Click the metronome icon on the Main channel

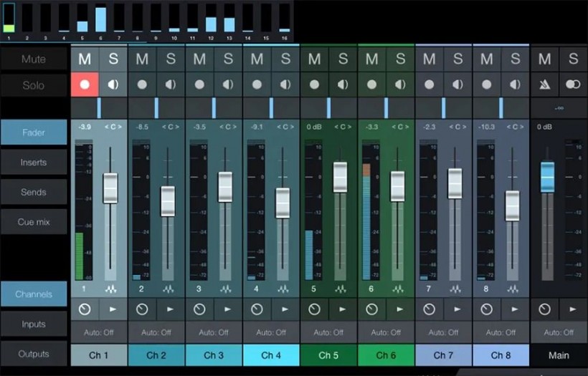(x=544, y=85)
